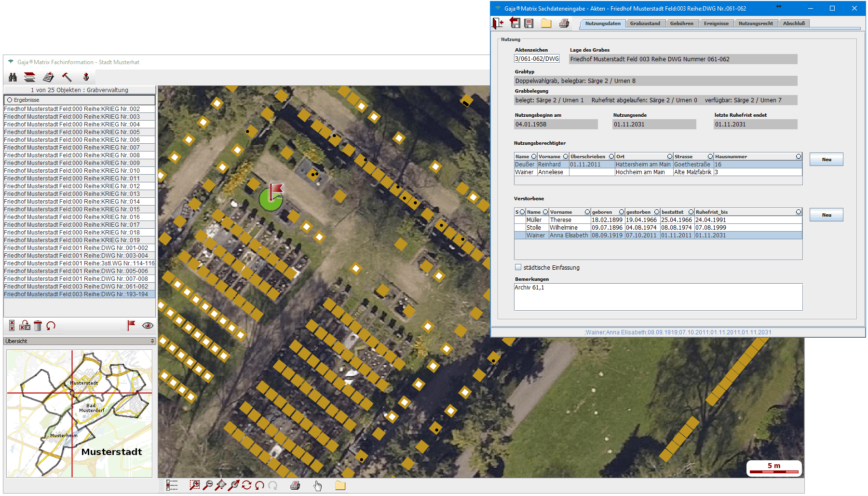
Task: Enable the städtische Einfassung checkbox
Action: [x=518, y=267]
